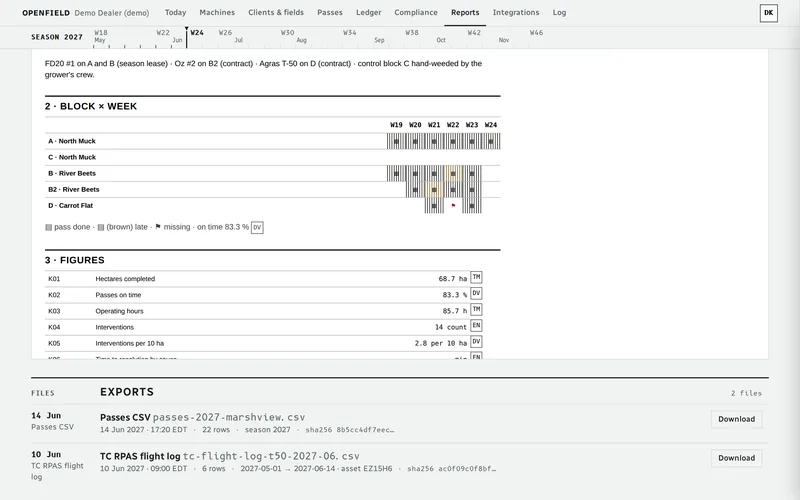
Task: Click the DV badge on Interventions per 10 ha row
Action: coord(476,342)
